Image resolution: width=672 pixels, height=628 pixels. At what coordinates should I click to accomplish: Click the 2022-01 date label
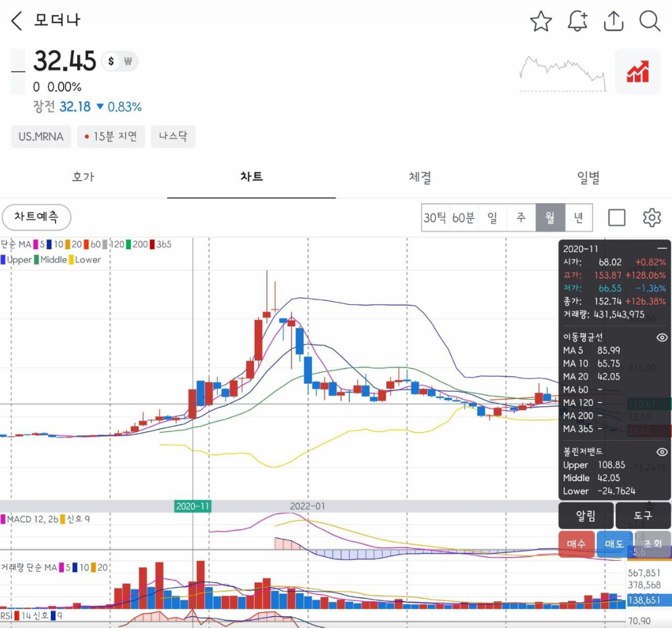(307, 506)
